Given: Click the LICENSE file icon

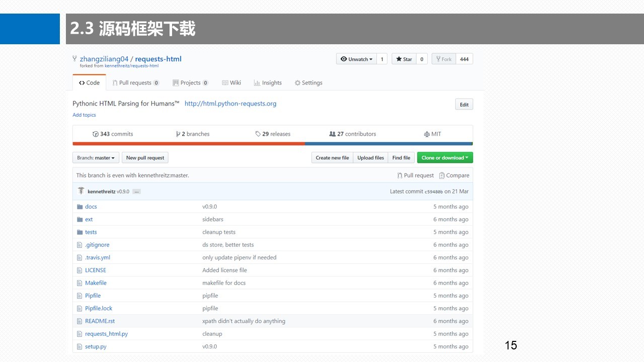Looking at the screenshot, I should coord(79,270).
